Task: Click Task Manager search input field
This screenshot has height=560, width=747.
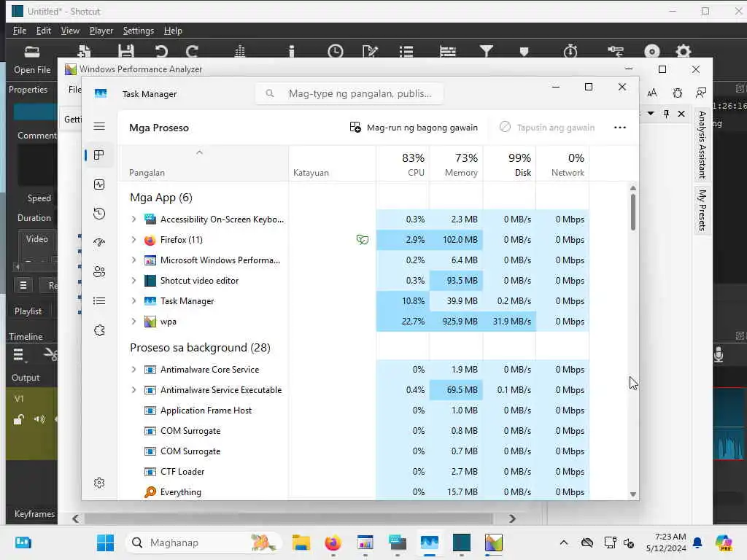Action: (349, 93)
